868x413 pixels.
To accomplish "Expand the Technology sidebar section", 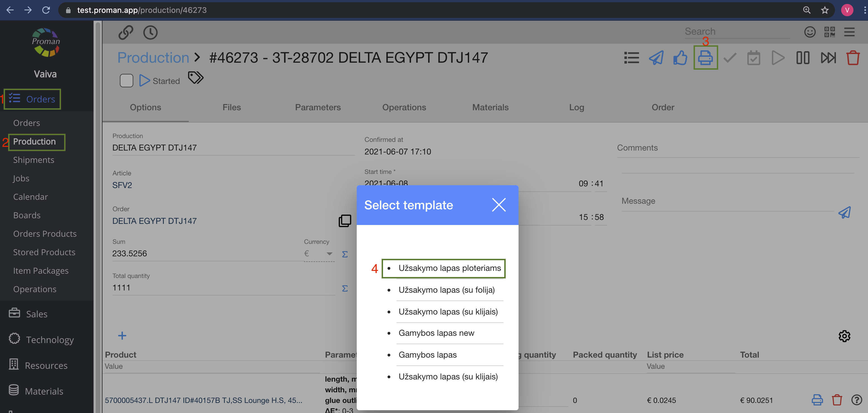I will pyautogui.click(x=50, y=339).
